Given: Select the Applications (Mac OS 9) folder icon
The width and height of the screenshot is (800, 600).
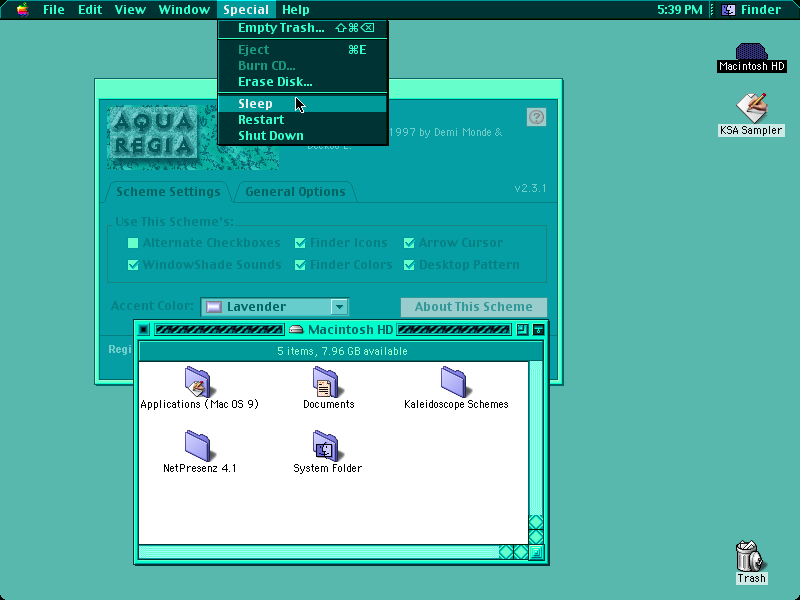Looking at the screenshot, I should pos(198,382).
